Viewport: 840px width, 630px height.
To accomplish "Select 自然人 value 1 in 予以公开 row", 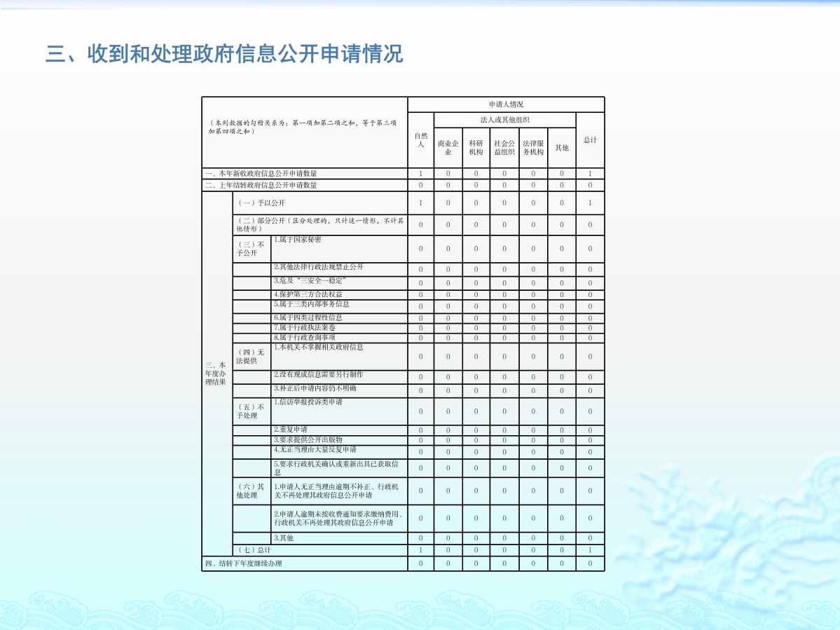I will [420, 203].
